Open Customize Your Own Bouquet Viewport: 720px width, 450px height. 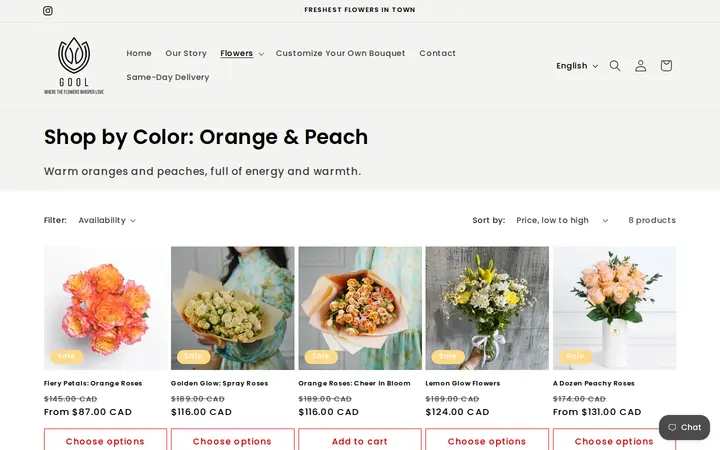[x=340, y=53]
